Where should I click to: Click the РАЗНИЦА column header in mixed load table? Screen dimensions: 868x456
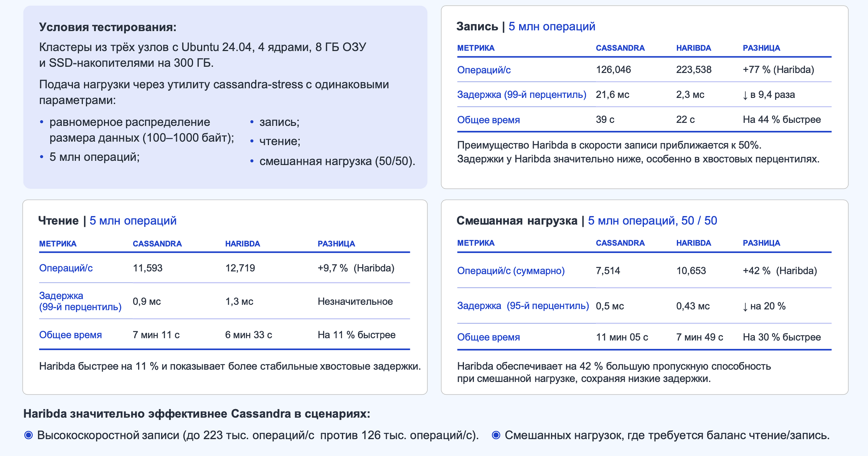761,243
